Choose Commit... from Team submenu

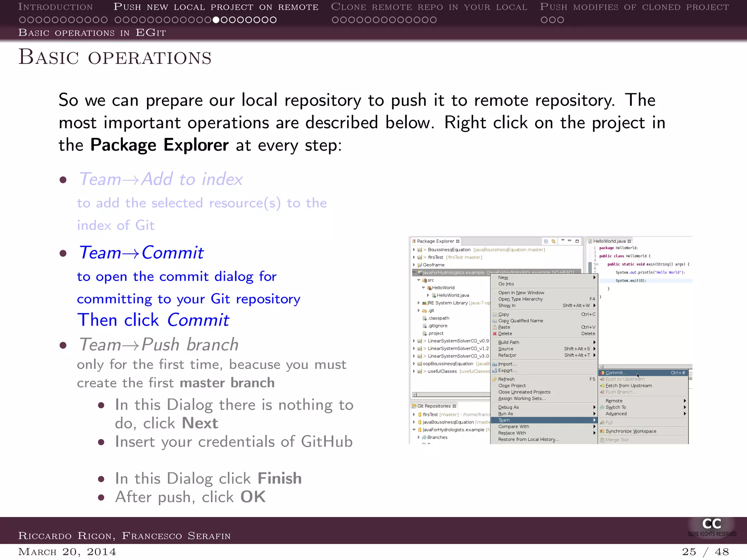(x=643, y=373)
